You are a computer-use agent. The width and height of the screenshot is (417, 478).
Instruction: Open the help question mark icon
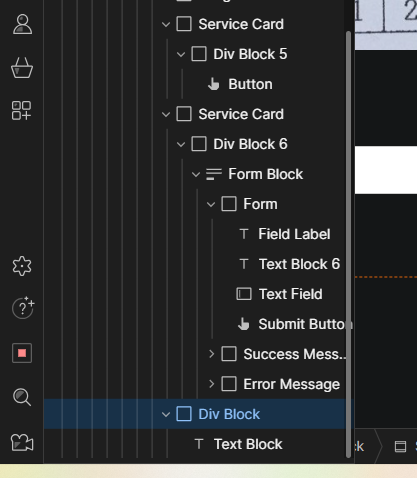point(23,308)
